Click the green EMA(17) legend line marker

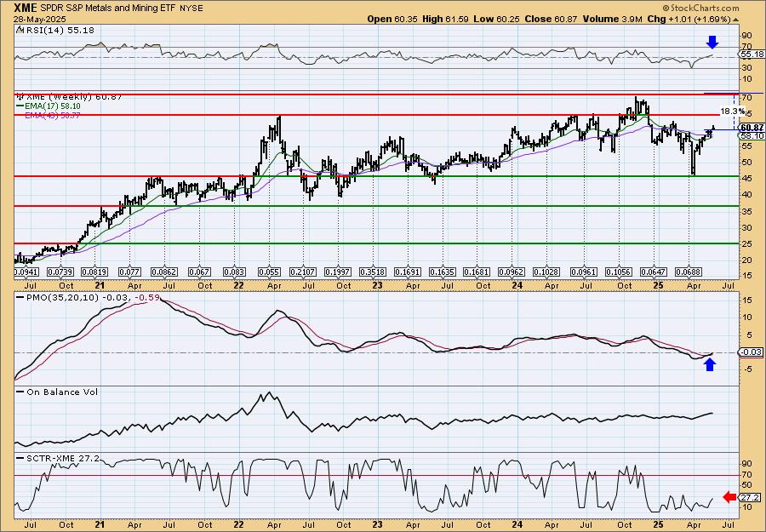point(20,106)
